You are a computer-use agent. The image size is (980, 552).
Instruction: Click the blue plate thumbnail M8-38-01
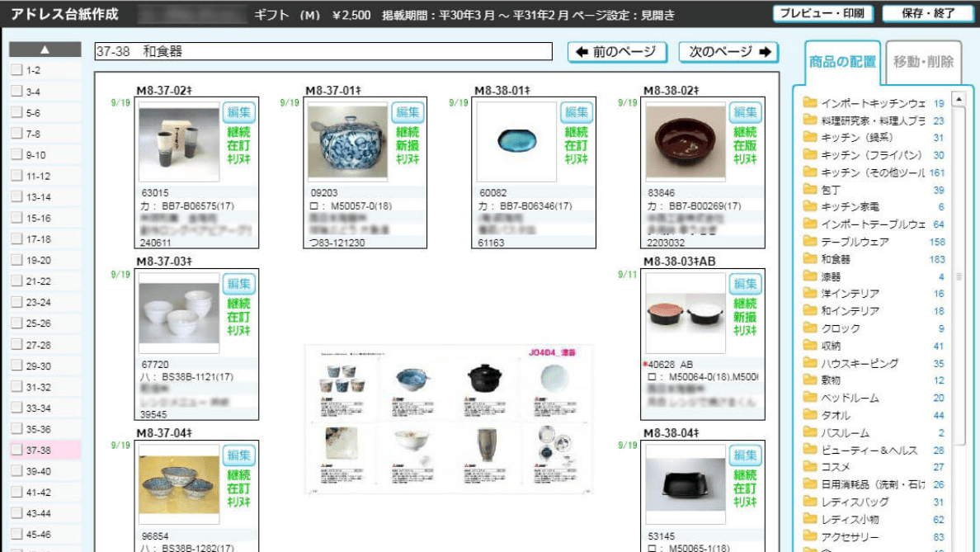516,141
